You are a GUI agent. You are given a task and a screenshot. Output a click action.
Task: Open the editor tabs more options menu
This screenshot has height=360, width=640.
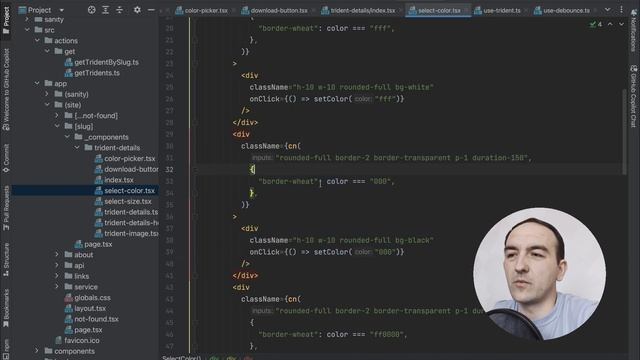click(x=621, y=10)
